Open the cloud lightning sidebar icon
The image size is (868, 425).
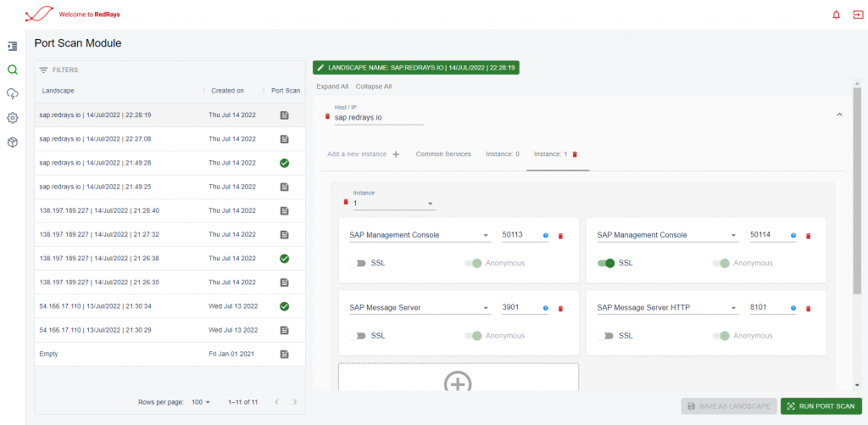pyautogui.click(x=13, y=93)
